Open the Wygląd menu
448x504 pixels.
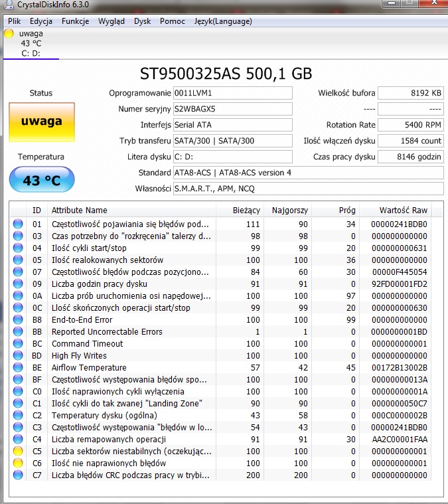point(112,21)
